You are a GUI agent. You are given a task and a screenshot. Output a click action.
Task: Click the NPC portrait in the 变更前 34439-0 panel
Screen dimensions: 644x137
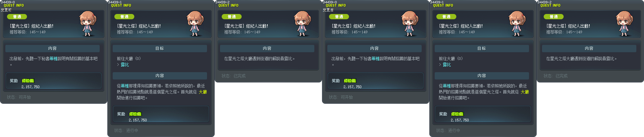click(88, 24)
